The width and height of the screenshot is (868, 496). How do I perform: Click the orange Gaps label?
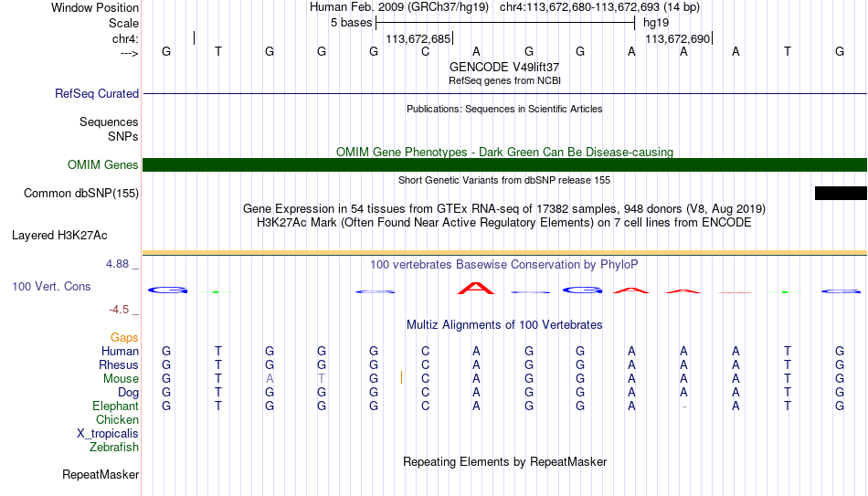124,338
